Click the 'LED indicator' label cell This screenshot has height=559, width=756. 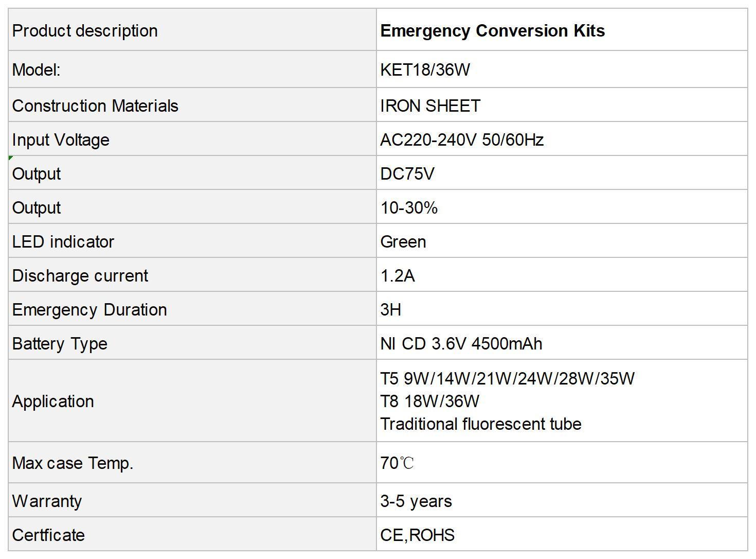(x=192, y=241)
